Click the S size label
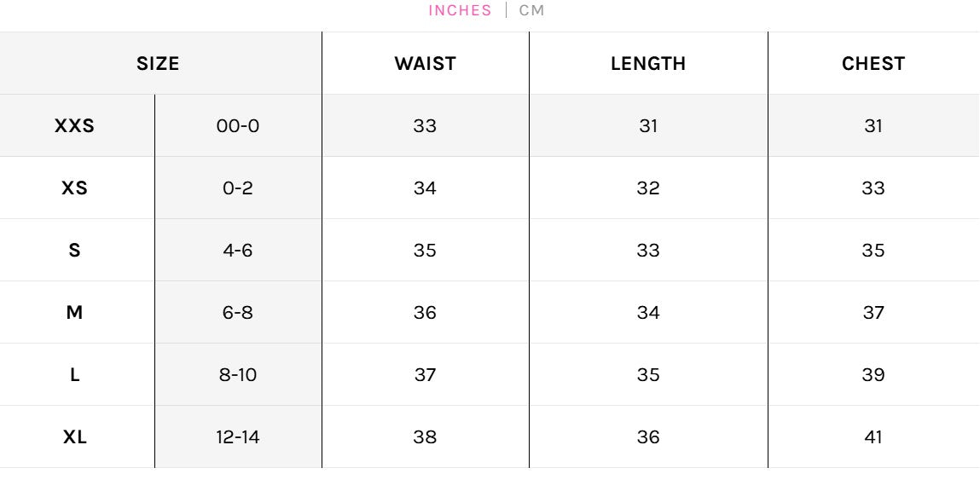Screen dimensions: 980x497 (75, 251)
